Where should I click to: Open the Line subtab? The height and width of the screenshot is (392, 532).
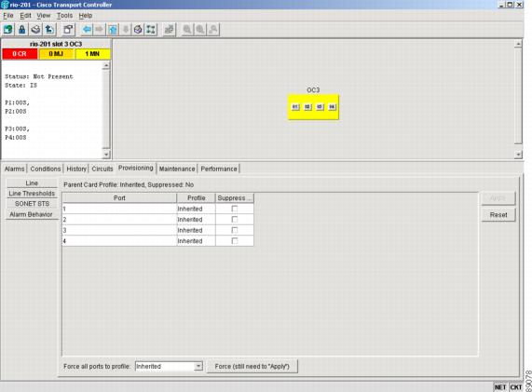[x=32, y=183]
